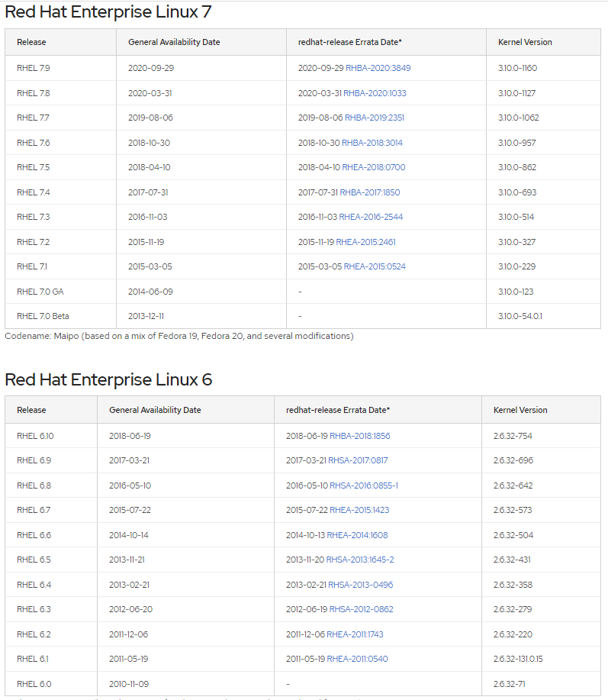608x700 pixels.
Task: Select the RHEL 7.8 release cell
Action: 61,93
